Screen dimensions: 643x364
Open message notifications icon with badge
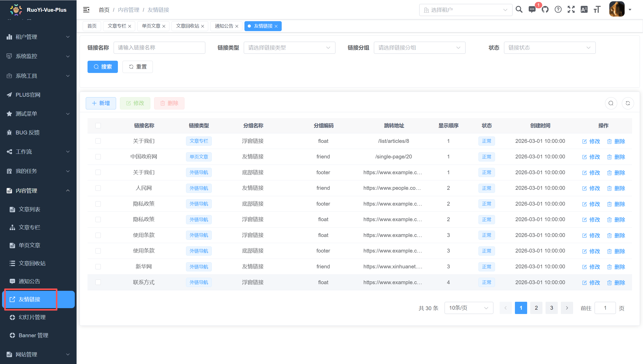point(532,10)
